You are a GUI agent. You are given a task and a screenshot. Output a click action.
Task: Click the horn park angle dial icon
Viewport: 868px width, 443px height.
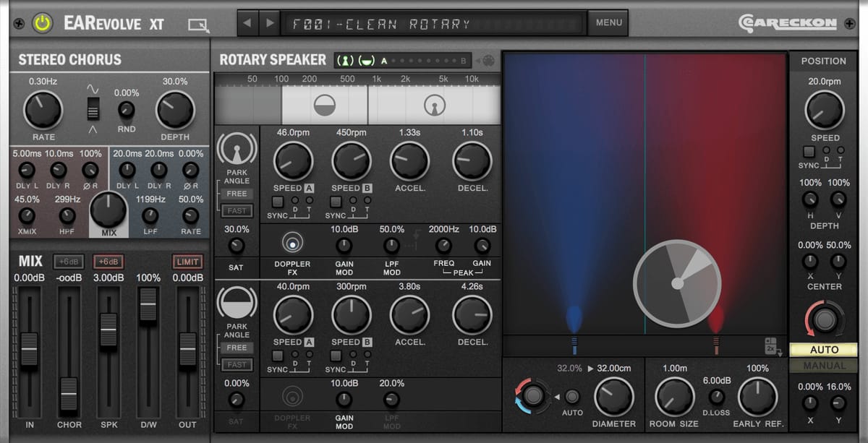point(236,148)
